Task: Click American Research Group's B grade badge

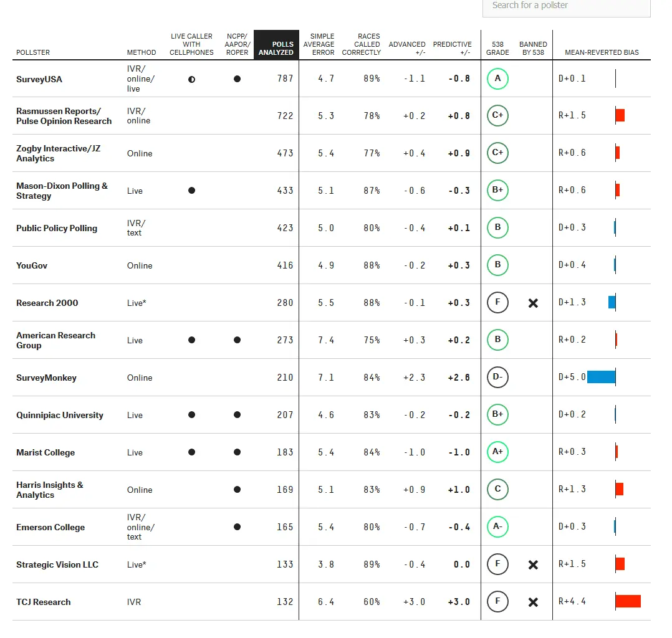Action: click(497, 340)
